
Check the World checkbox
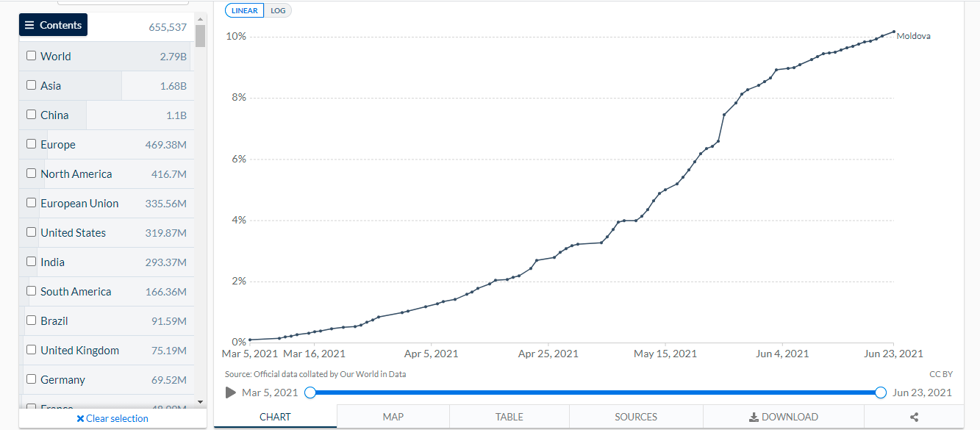pyautogui.click(x=31, y=56)
